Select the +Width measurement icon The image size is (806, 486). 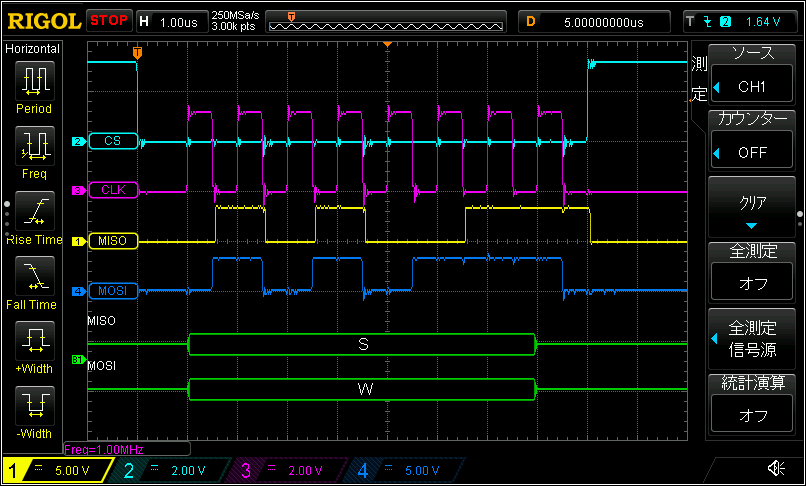click(x=34, y=341)
